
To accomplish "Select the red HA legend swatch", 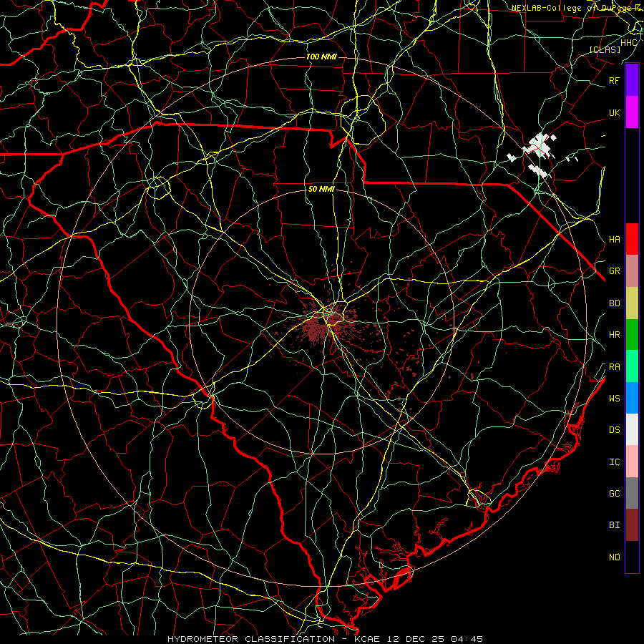I will click(632, 239).
